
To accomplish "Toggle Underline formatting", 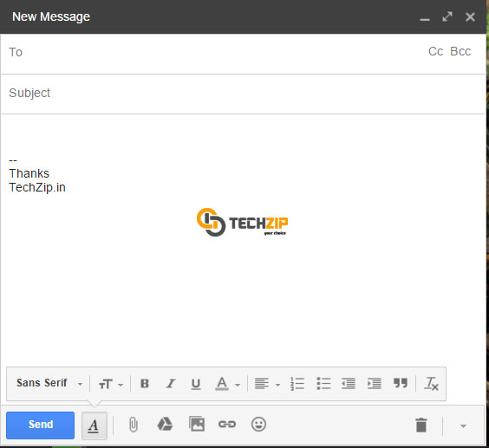I will pos(196,384).
